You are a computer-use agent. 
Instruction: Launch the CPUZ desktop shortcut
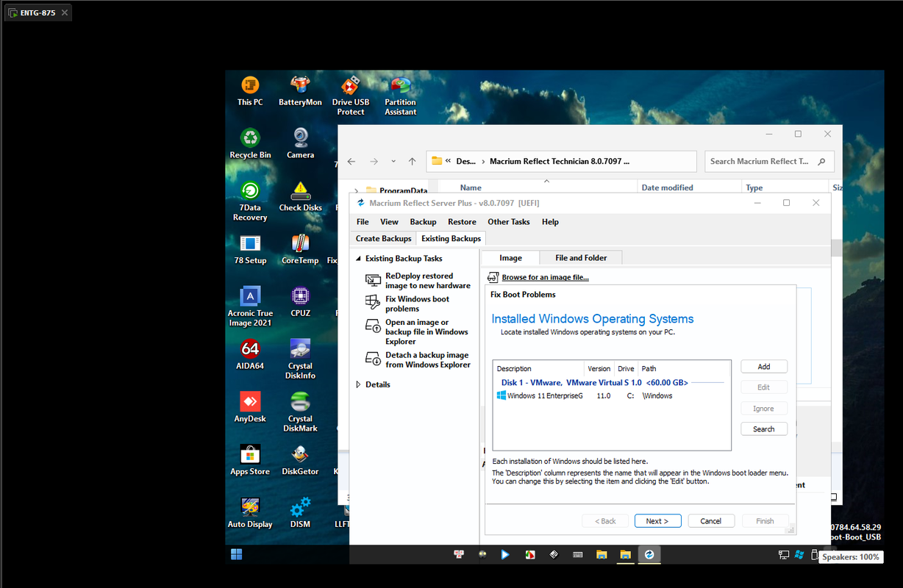pyautogui.click(x=300, y=301)
